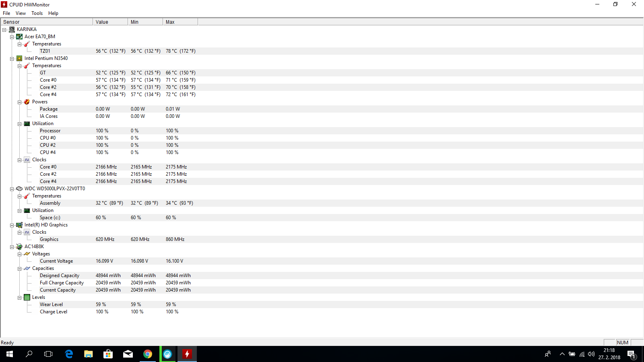Click the battery Levels green icon

point(27,297)
